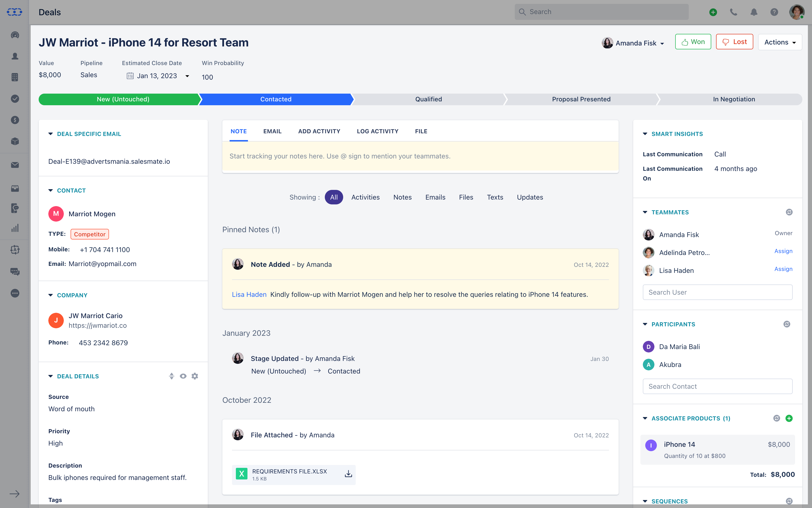
Task: Assign Adelinda Petro as owner
Action: [x=783, y=251]
